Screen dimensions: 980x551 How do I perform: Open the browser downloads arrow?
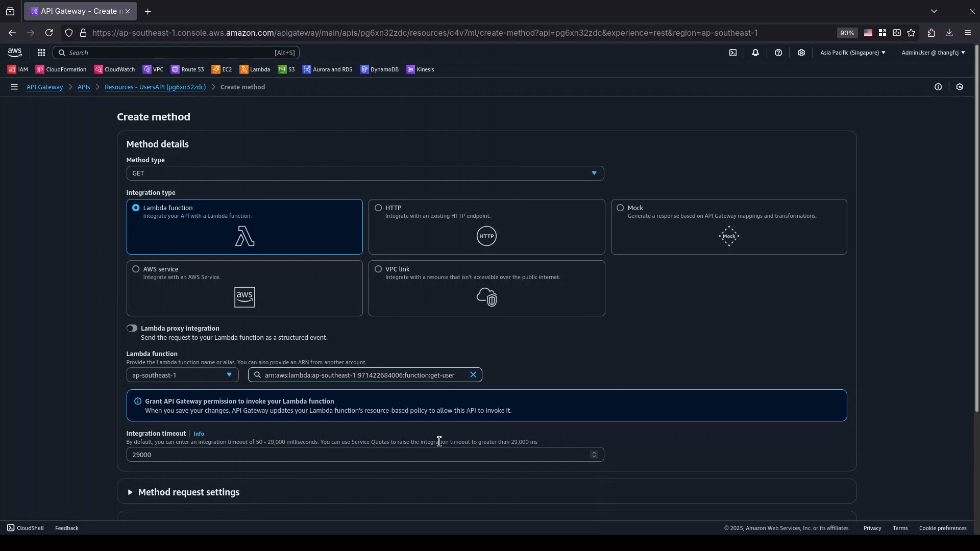click(x=949, y=33)
